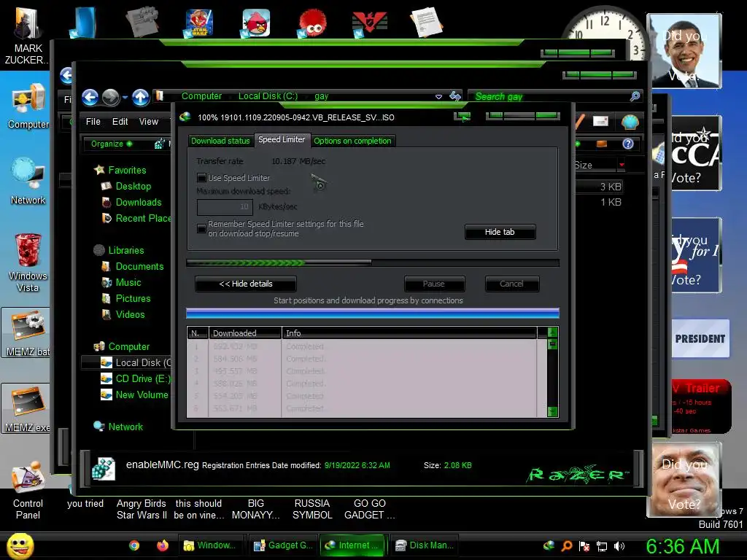Go up one folder level in Explorer
The image size is (747, 560).
(x=141, y=98)
